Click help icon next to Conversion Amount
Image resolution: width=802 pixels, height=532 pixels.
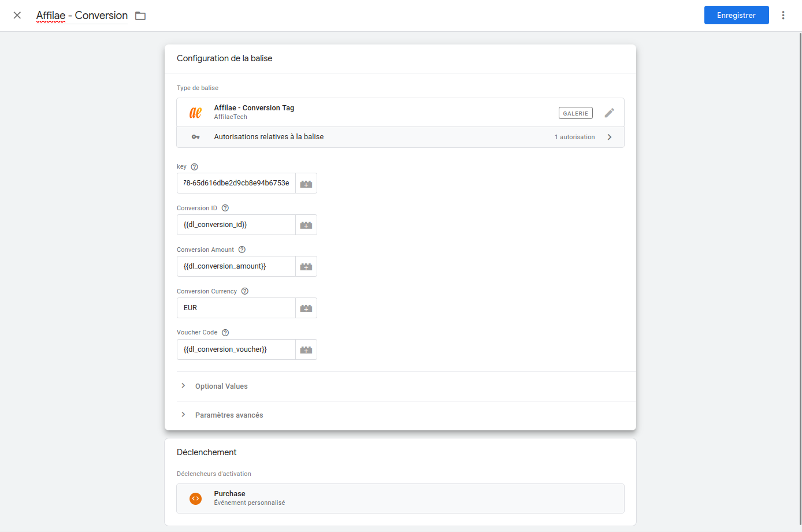click(242, 250)
